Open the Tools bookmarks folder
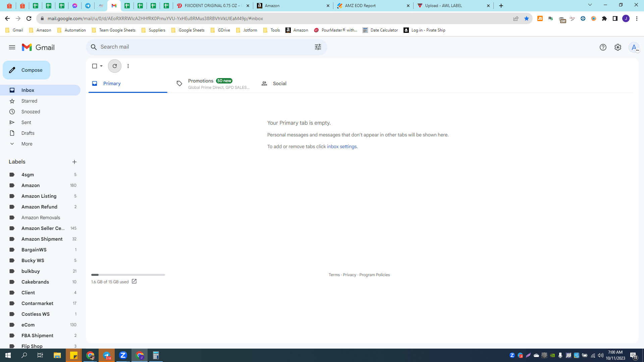The image size is (644, 362). pyautogui.click(x=271, y=30)
